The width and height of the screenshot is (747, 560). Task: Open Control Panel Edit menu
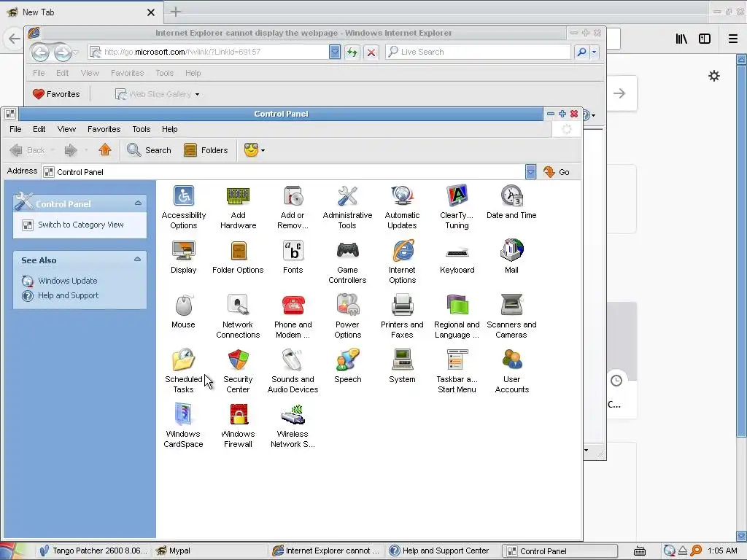39,129
